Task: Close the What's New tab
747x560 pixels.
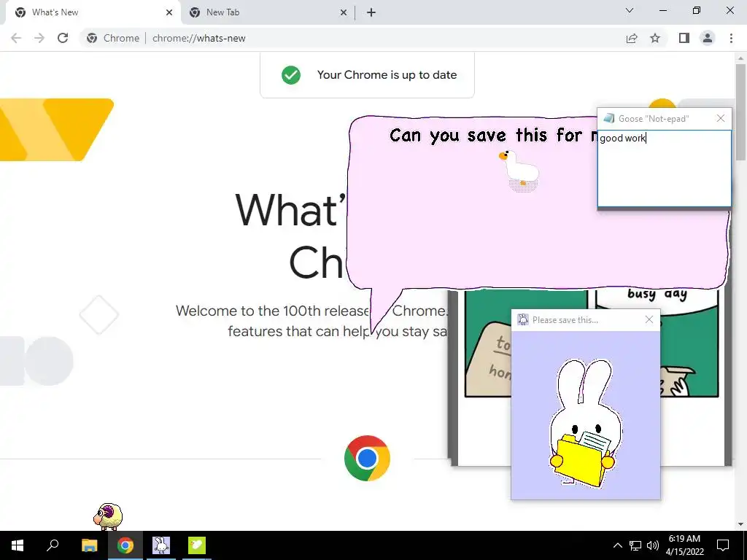Action: tap(169, 12)
